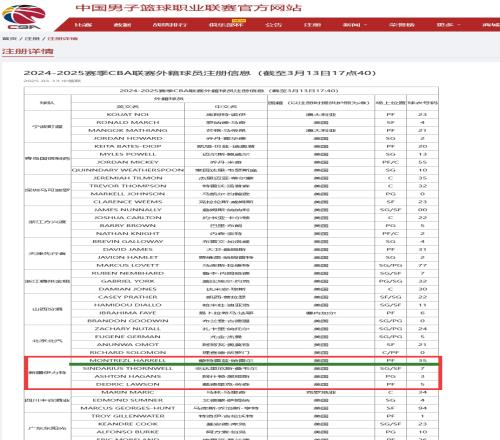Select the CASEY PRATHER name cell
This screenshot has height=440, width=500.
coord(128,297)
